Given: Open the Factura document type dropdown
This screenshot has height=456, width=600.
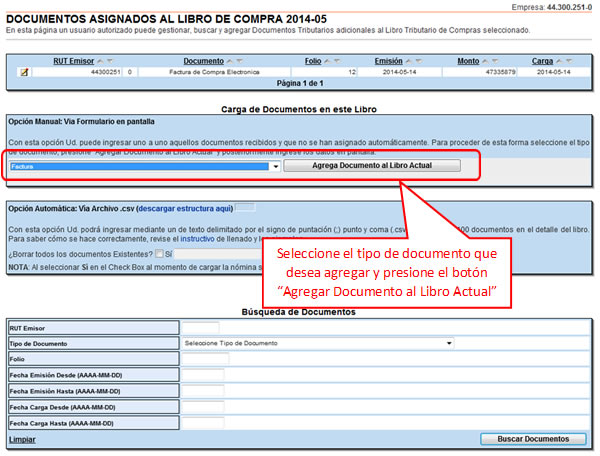Looking at the screenshot, I should tap(145, 166).
